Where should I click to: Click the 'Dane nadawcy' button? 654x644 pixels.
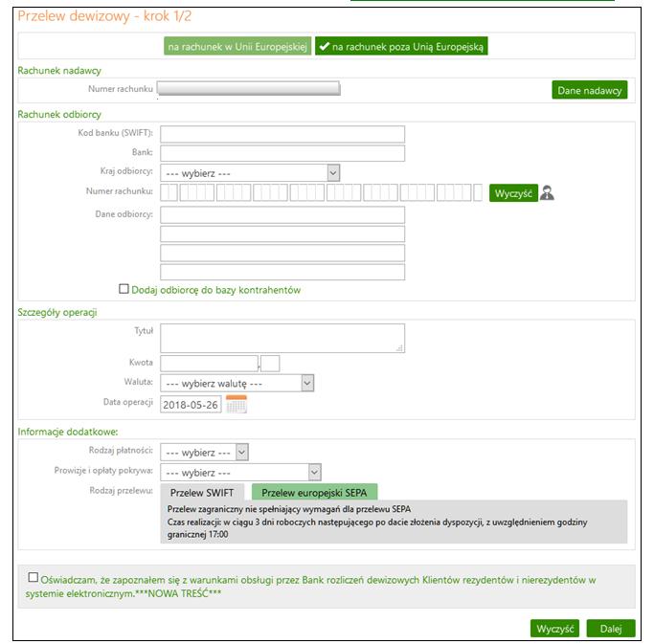(589, 90)
